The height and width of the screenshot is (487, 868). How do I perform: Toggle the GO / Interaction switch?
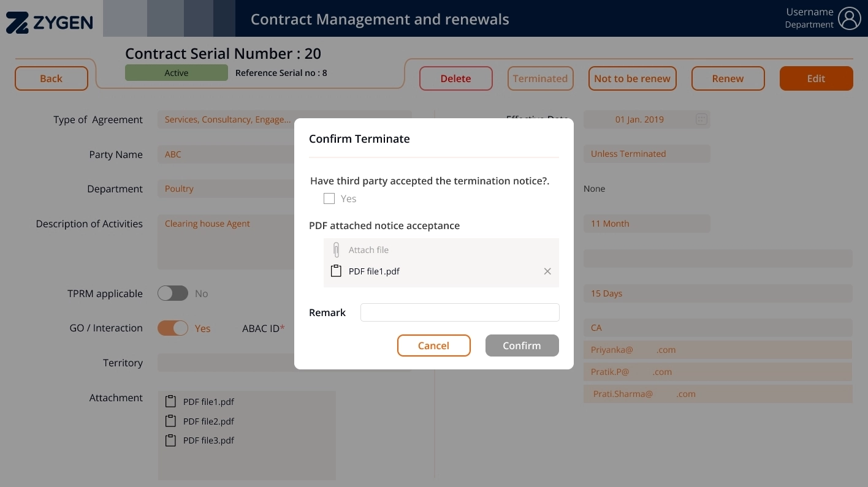click(173, 328)
